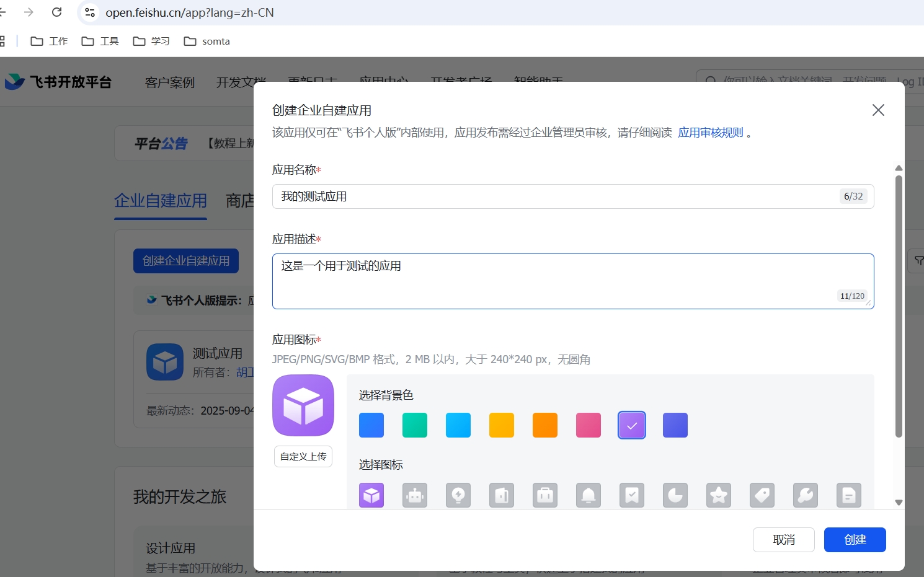Viewport: 924px width, 577px height.
Task: Choose the green background color
Action: pos(415,425)
